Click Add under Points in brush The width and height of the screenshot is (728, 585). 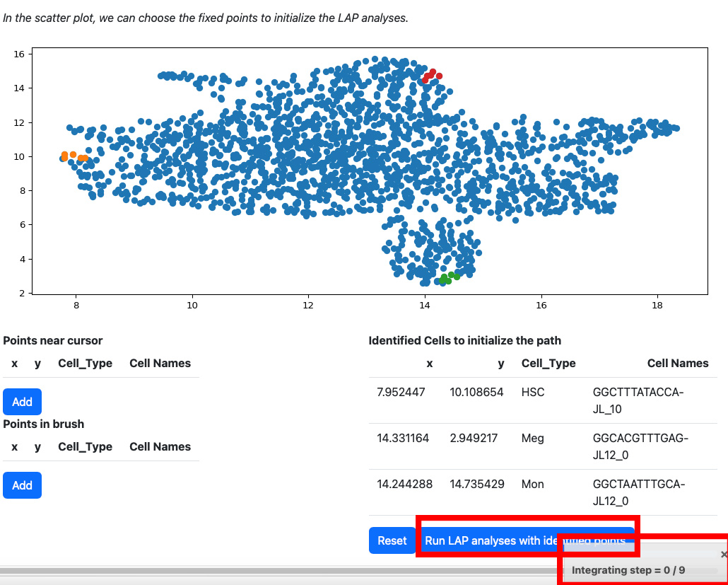click(x=23, y=485)
